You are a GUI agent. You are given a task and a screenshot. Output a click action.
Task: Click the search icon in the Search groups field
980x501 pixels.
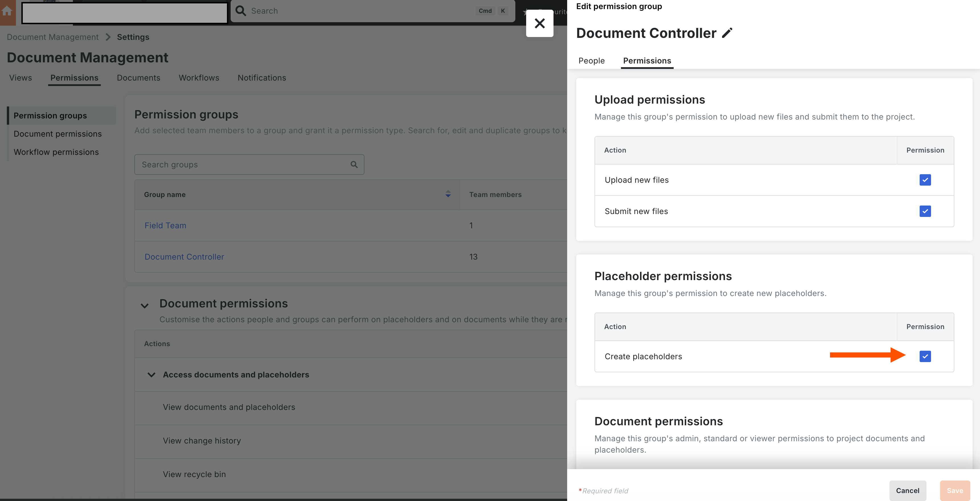(x=354, y=164)
